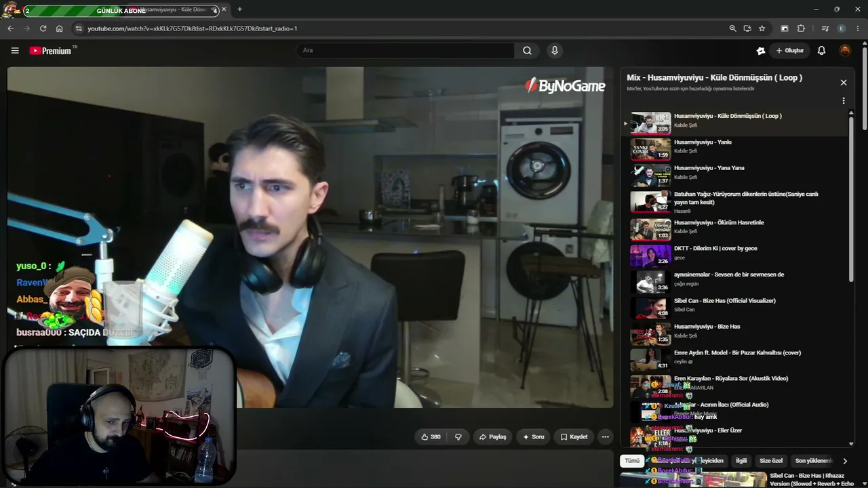This screenshot has height=488, width=868.
Task: Play Husamviyuviyu - Küle Dönmüşsün ( Loop ) from playlist
Action: pos(735,123)
